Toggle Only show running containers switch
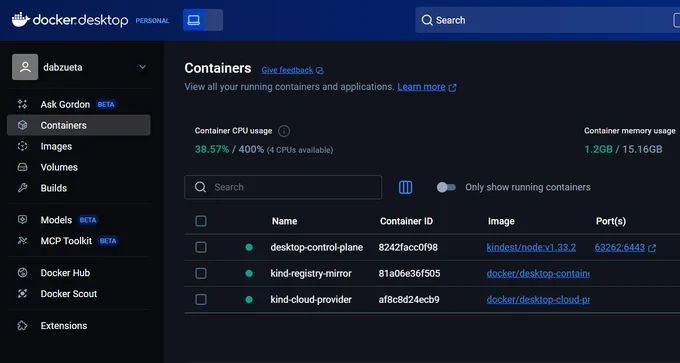 click(446, 187)
